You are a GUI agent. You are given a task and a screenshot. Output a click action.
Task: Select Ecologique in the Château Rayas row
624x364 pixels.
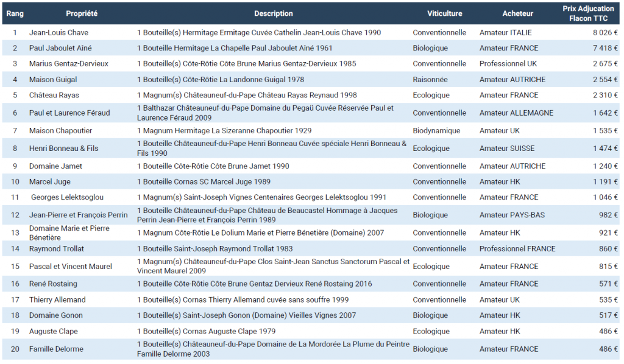[431, 96]
